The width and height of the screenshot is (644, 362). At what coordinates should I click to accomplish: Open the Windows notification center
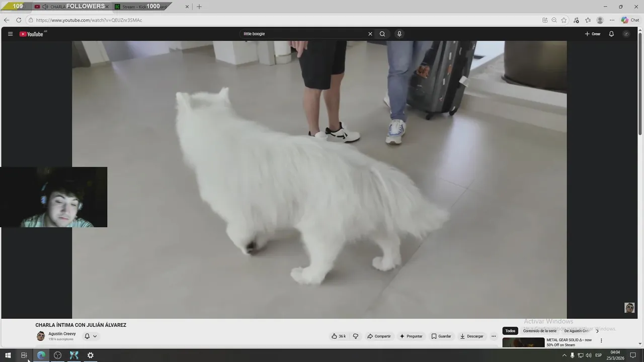coord(633,355)
